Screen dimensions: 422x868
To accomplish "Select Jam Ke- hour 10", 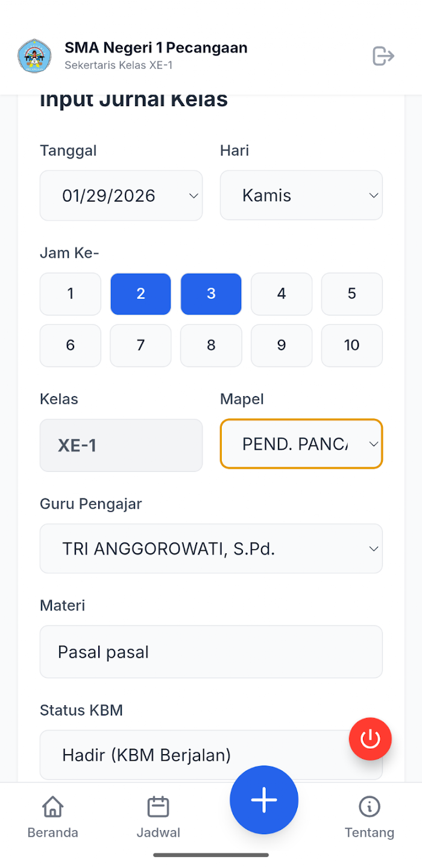I will pos(352,345).
